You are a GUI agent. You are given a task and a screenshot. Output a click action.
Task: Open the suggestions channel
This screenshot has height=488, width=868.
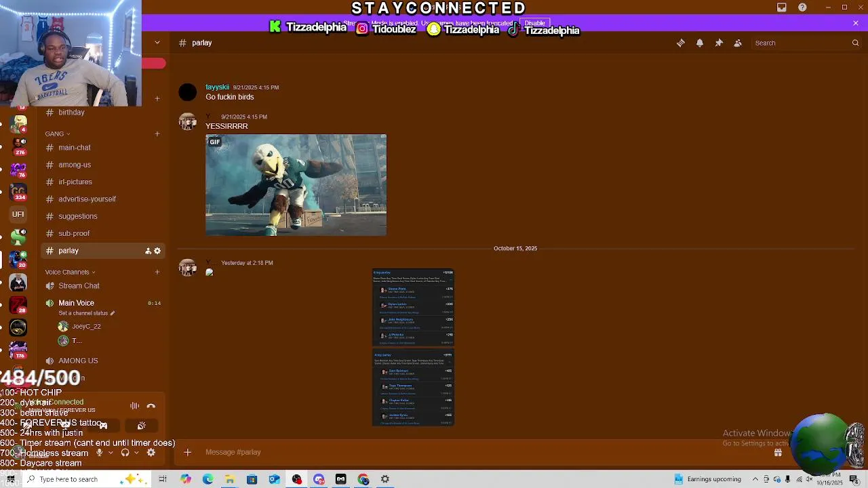[102, 216]
